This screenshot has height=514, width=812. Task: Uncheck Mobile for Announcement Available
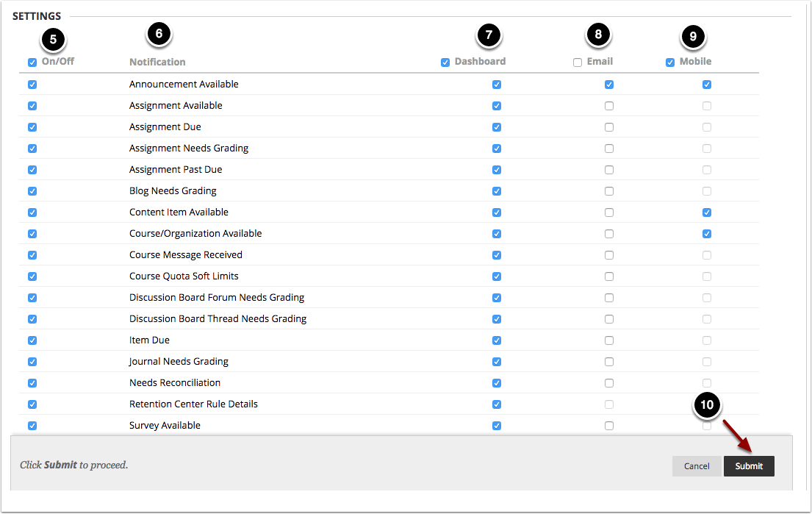pos(707,85)
